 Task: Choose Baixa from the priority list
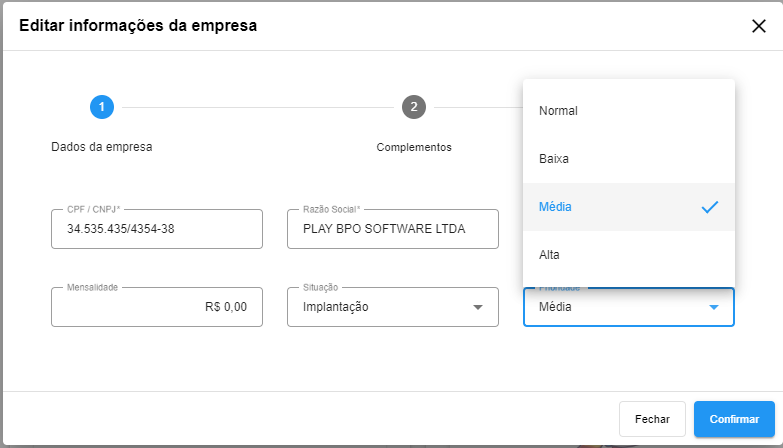pyautogui.click(x=629, y=159)
